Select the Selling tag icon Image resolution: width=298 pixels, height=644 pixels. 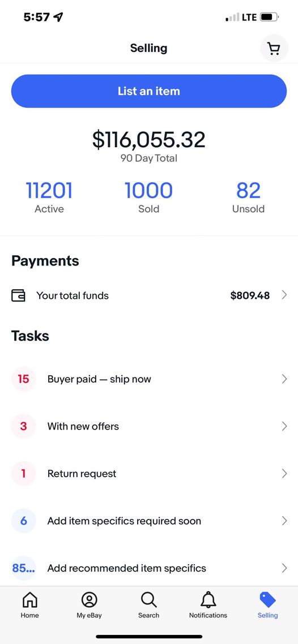[x=267, y=600]
